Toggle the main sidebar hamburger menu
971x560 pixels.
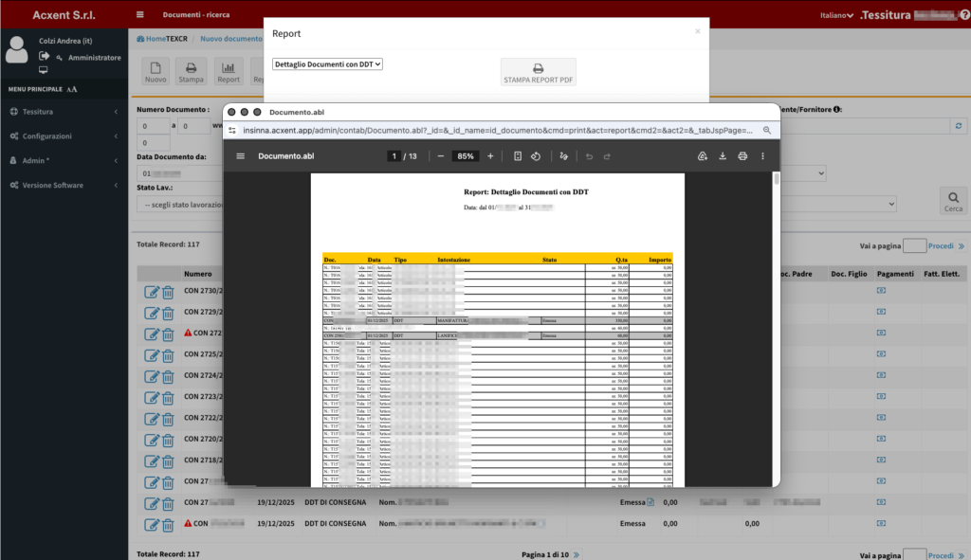(140, 15)
